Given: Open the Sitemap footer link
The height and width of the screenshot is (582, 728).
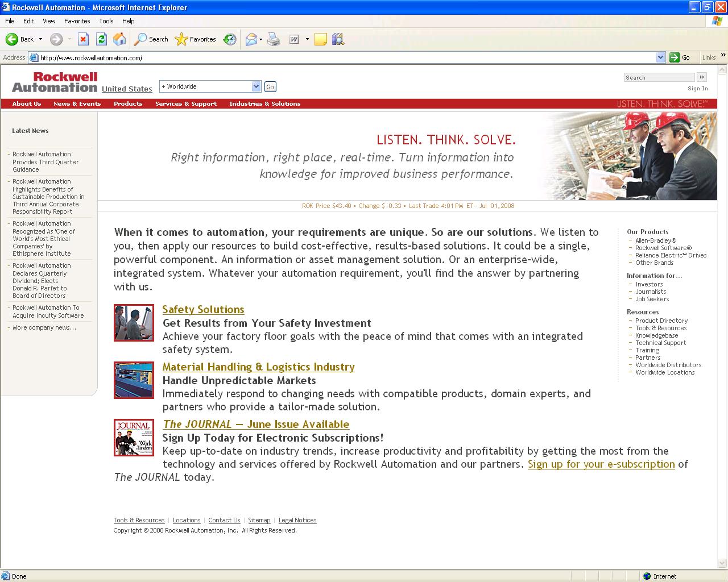Looking at the screenshot, I should (x=259, y=520).
